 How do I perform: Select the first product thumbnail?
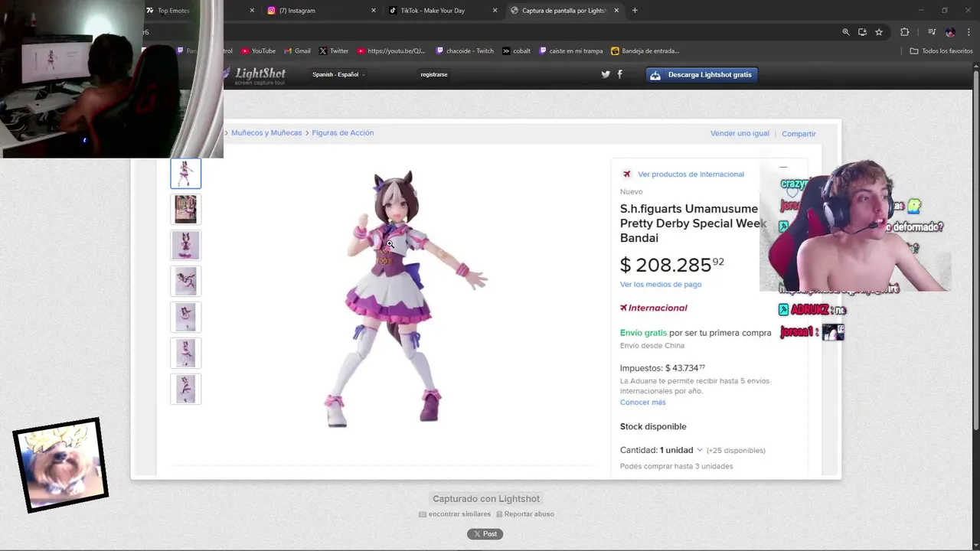pos(185,174)
